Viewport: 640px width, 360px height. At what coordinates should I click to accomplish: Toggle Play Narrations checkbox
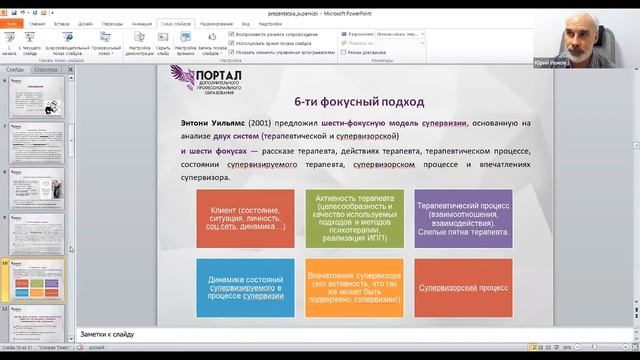[231, 34]
